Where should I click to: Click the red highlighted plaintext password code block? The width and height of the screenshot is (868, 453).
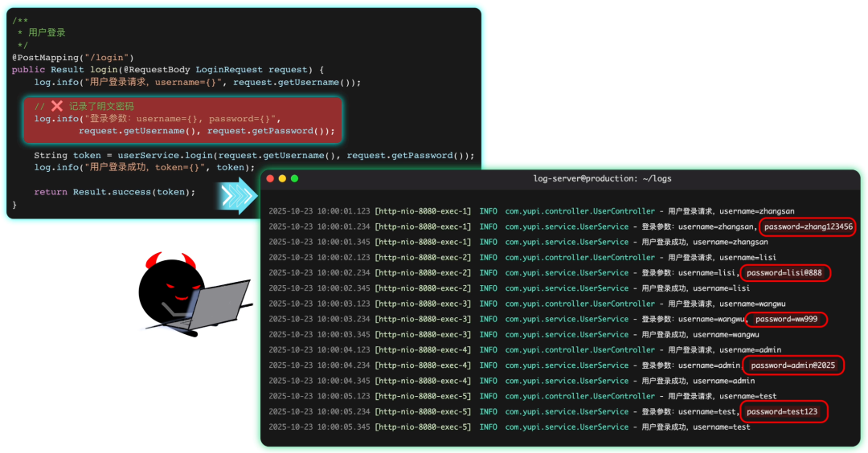182,120
